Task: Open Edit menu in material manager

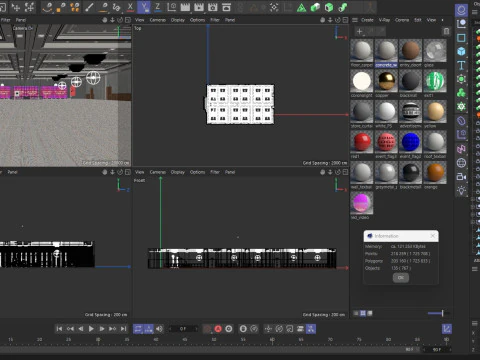Action: pyautogui.click(x=418, y=20)
